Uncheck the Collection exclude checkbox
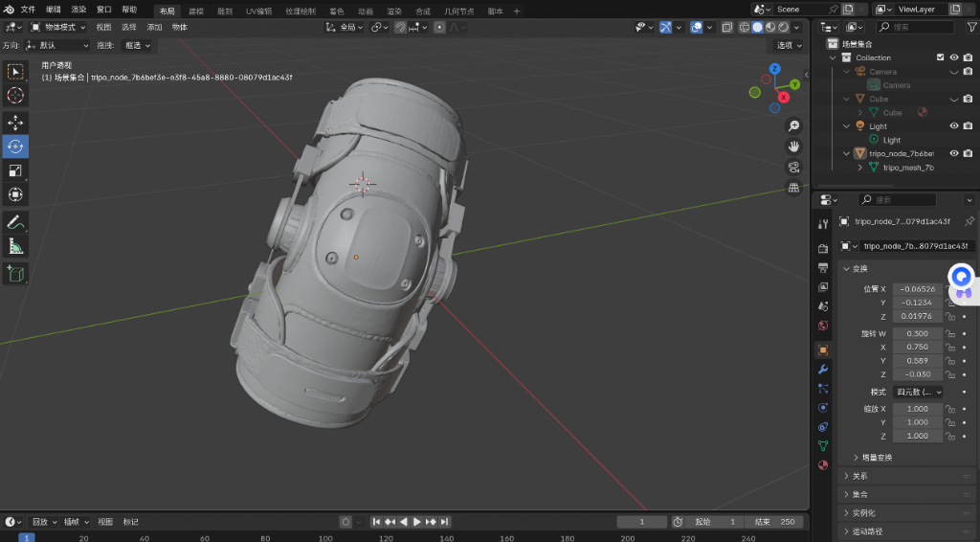 (940, 57)
